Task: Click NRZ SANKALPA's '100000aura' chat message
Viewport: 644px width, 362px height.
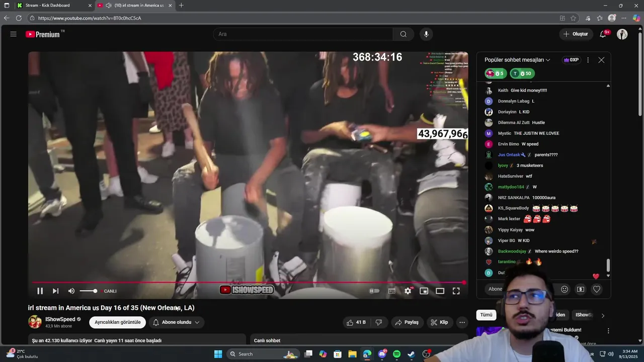Action: tap(544, 198)
